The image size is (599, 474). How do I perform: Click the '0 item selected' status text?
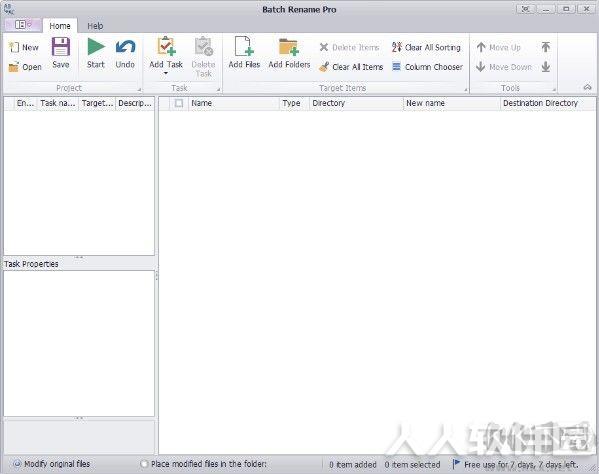412,464
